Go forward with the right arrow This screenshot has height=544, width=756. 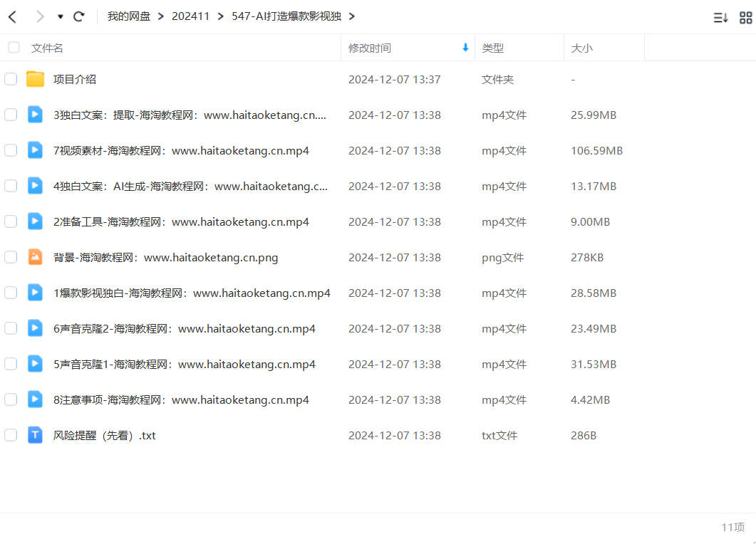[39, 17]
